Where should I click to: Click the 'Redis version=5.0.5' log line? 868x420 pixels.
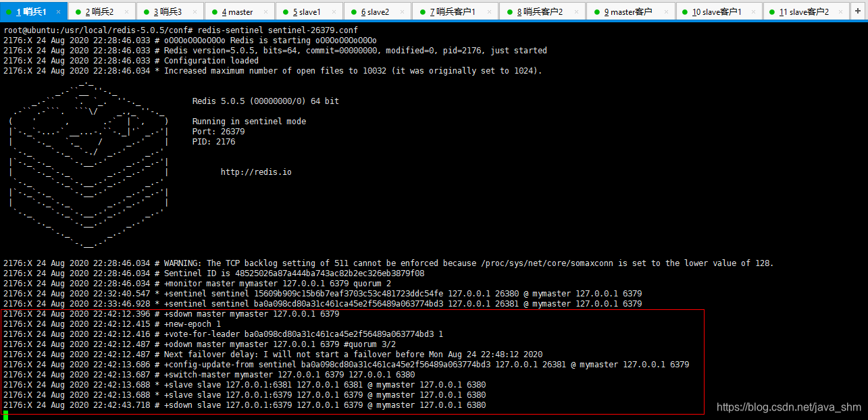[275, 51]
